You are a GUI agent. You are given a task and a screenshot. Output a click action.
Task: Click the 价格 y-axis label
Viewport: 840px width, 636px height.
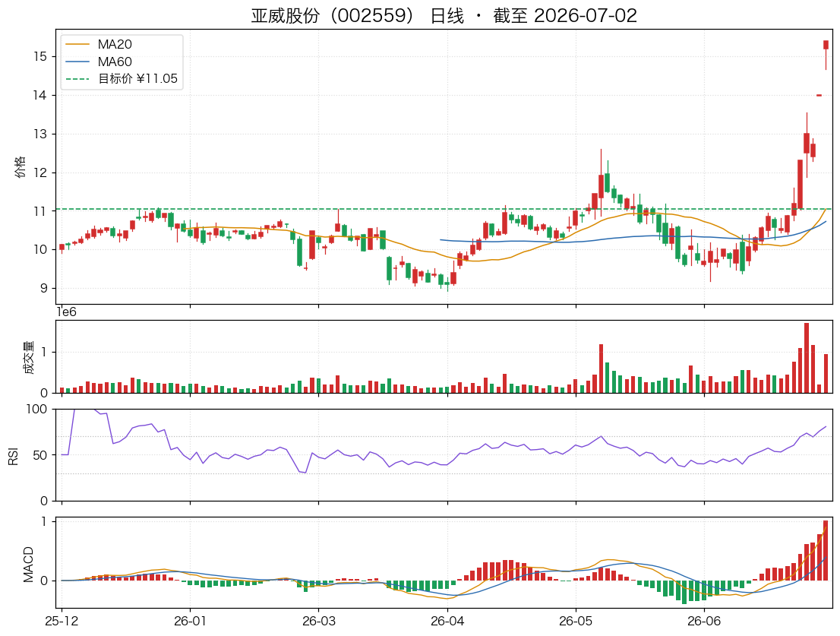(x=20, y=166)
